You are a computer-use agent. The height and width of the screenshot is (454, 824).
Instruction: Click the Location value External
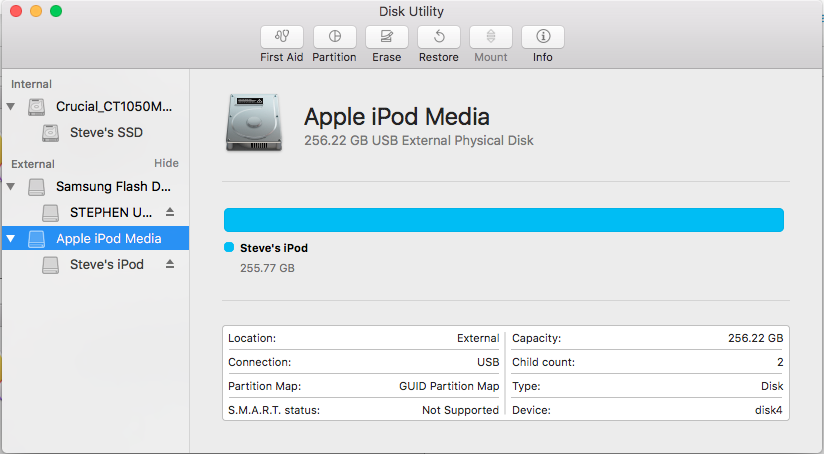(478, 338)
